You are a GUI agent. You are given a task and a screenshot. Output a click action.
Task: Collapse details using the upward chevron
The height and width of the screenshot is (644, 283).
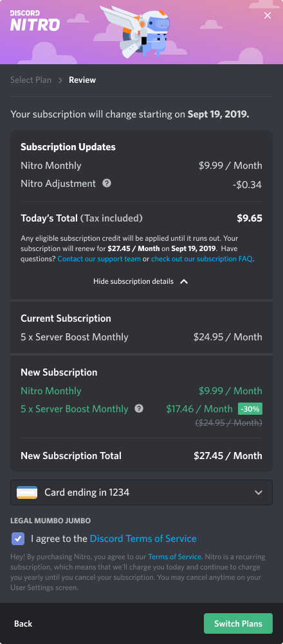click(x=184, y=281)
